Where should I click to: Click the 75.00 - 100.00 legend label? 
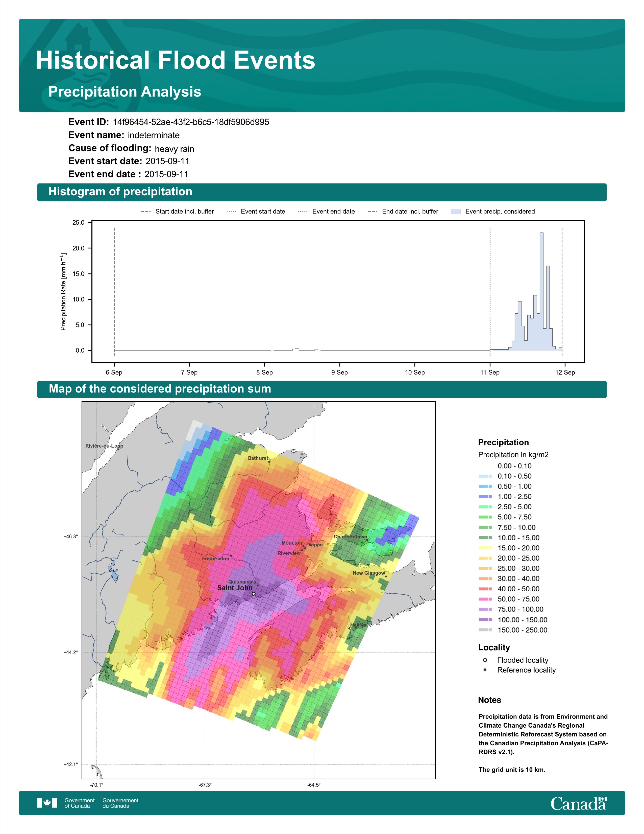[521, 609]
